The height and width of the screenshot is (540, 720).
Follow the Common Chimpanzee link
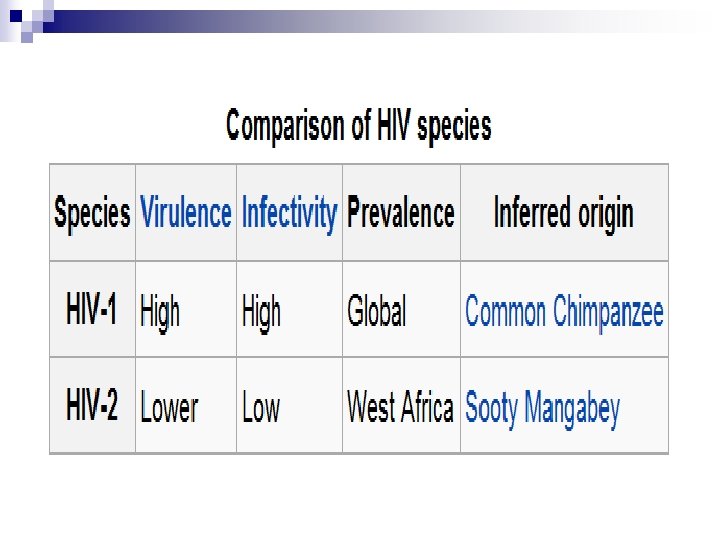tap(564, 311)
